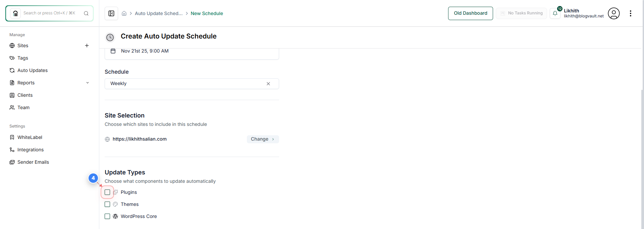Open the link https://likhithsalian.com
The image size is (644, 229).
140,139
